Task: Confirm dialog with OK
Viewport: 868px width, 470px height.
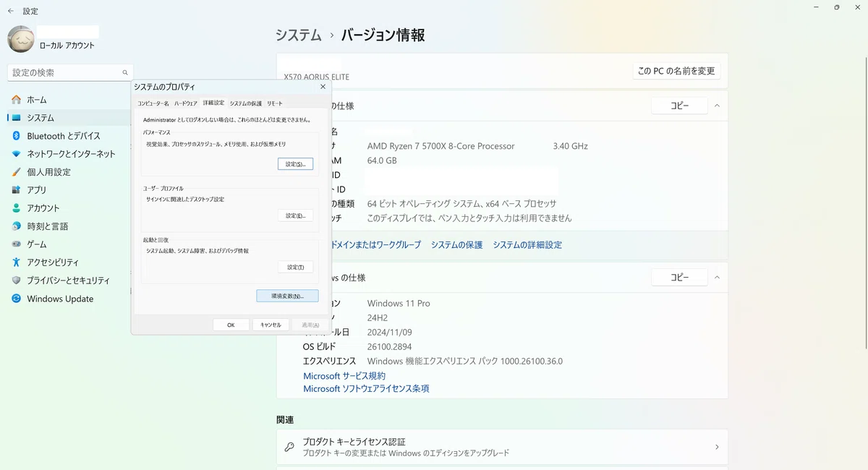Action: click(x=231, y=325)
